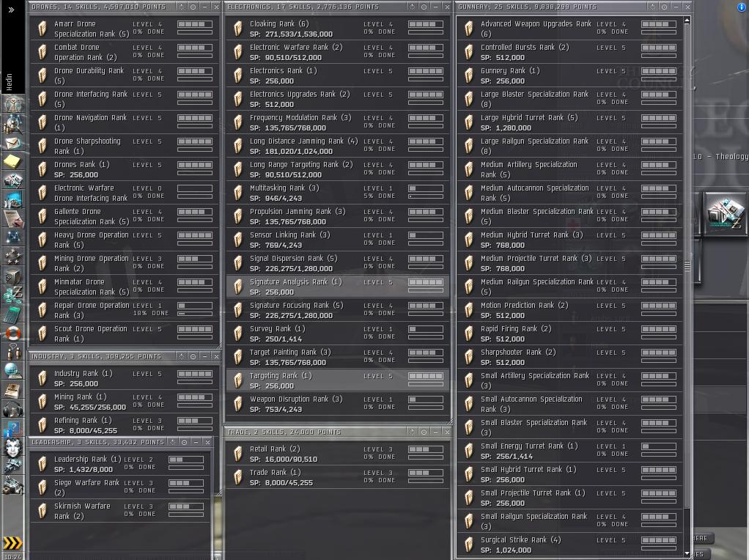Viewport: 749px width, 560px height.
Task: Click the face portrait sidebar icon
Action: (13, 448)
